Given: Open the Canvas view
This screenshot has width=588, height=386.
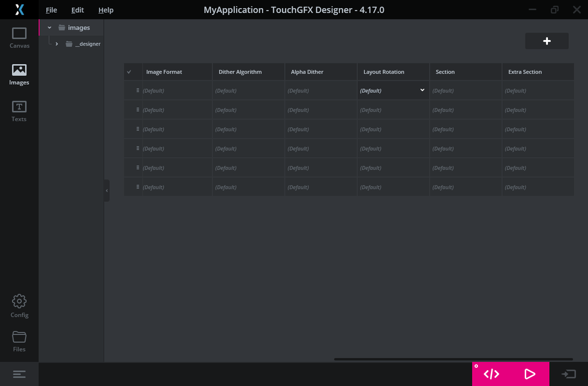Looking at the screenshot, I should pos(19,38).
